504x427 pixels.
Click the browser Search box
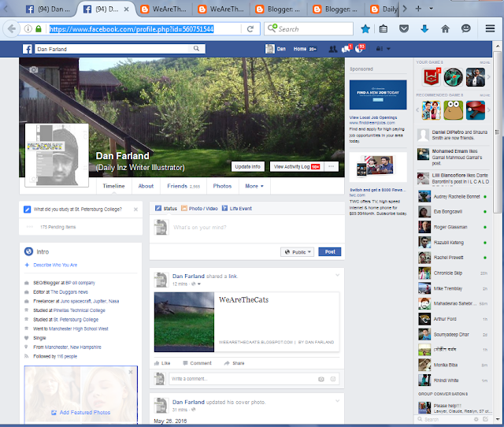(309, 29)
